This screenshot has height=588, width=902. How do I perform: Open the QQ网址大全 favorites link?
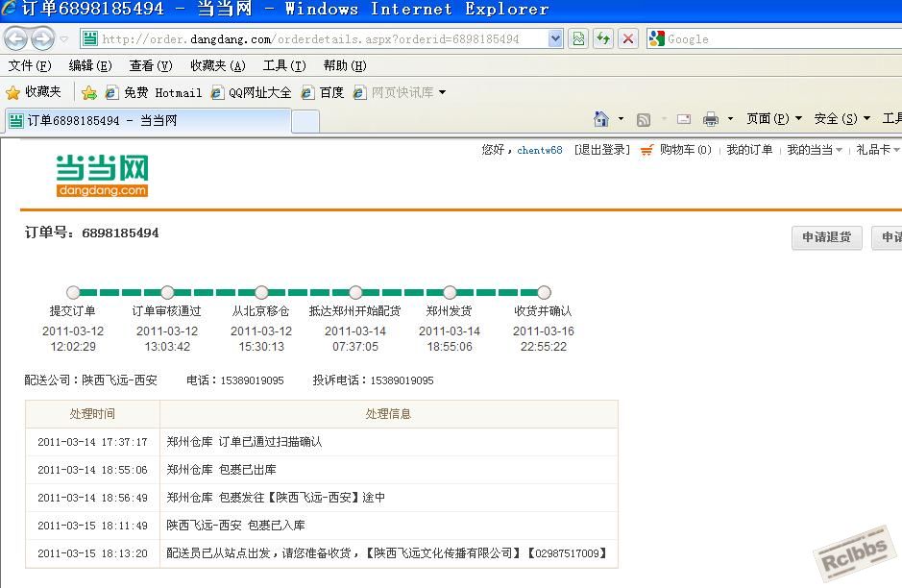252,92
